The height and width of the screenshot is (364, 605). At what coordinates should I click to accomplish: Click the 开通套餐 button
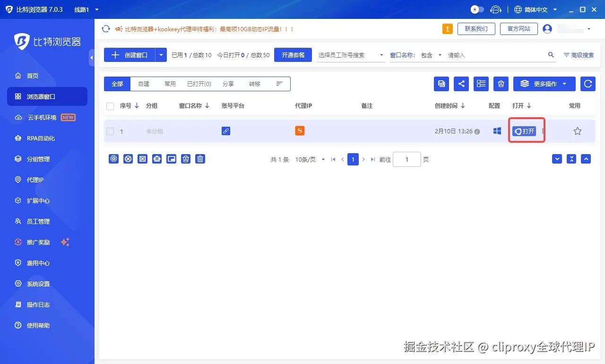point(293,55)
